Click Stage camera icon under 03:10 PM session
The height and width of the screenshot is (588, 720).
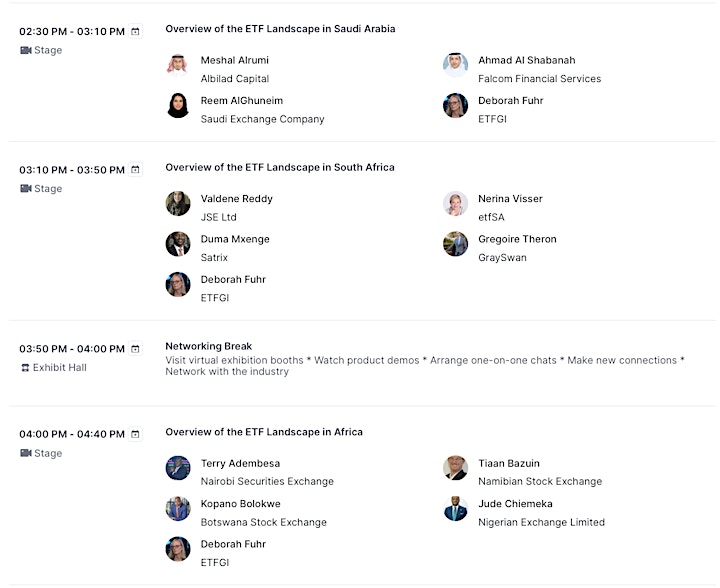[26, 189]
